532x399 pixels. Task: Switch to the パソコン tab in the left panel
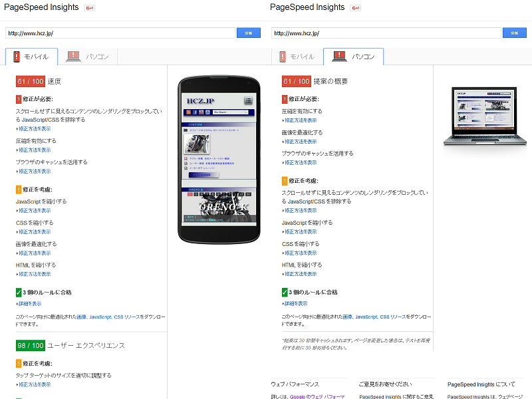pos(88,57)
